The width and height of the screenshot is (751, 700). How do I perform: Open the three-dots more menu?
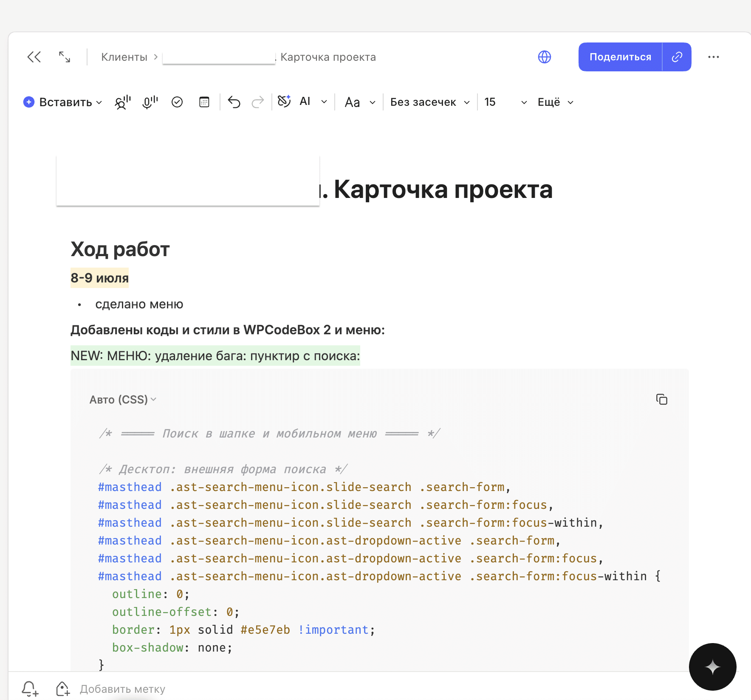(x=714, y=57)
